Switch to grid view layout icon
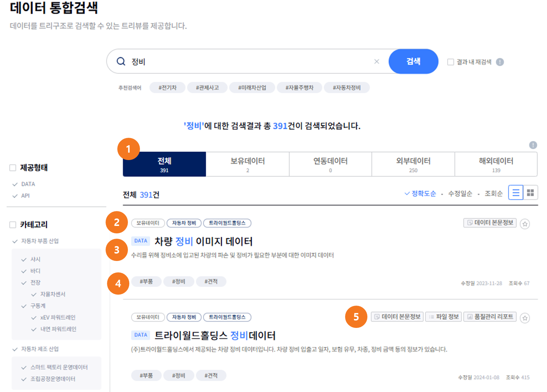The width and height of the screenshot is (547, 392). 530,193
